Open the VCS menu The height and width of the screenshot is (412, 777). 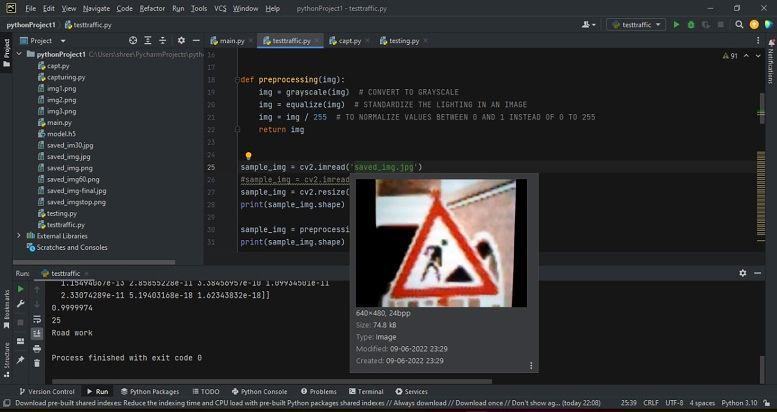click(x=220, y=8)
